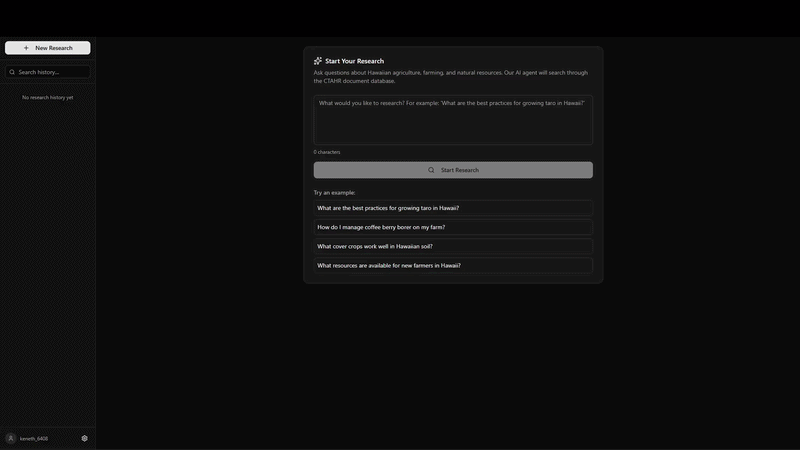Image resolution: width=800 pixels, height=450 pixels.
Task: Open the settings gear in the sidebar footer
Action: [85, 438]
